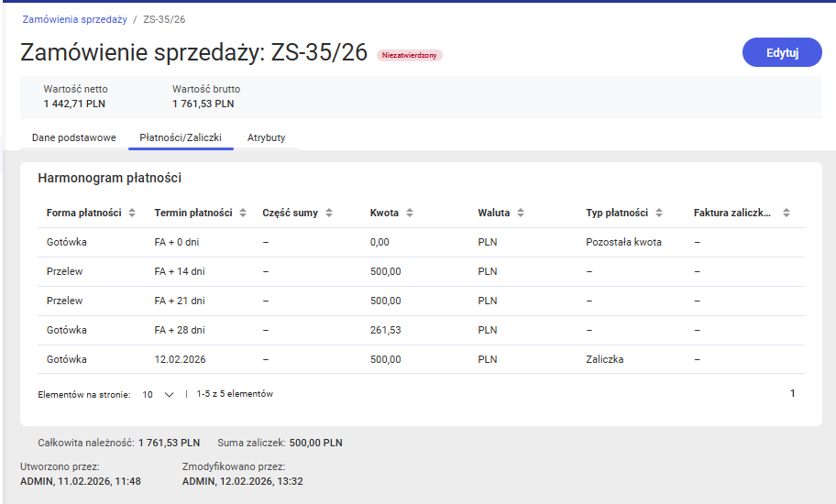
Task: Sort by Typ płatności column icon
Action: [659, 213]
